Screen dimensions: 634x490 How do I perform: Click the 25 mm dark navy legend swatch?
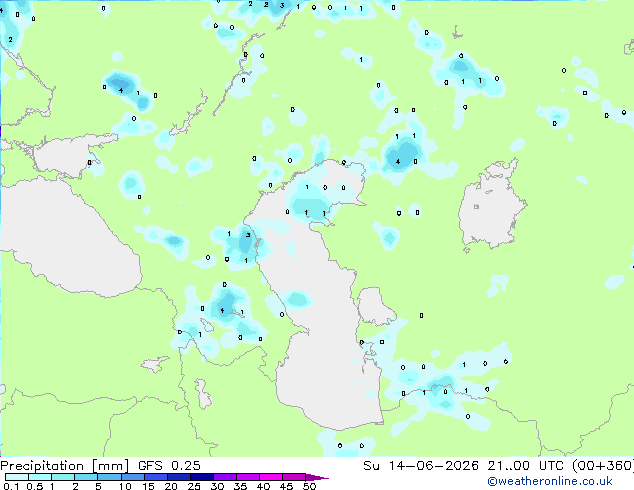click(202, 477)
